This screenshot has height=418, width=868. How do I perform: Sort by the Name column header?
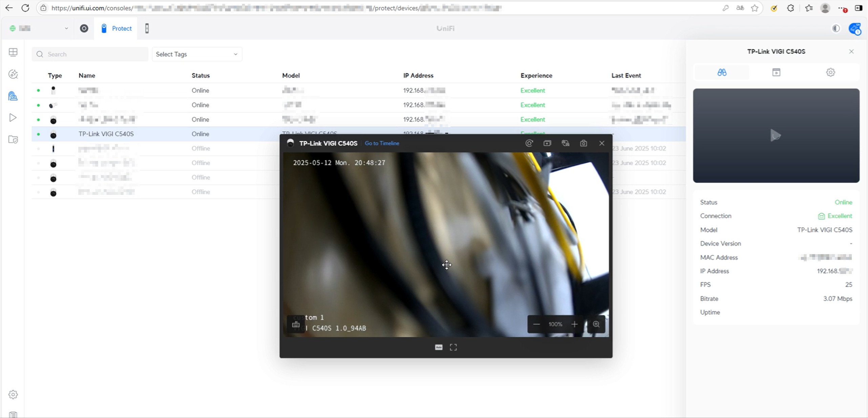point(87,76)
